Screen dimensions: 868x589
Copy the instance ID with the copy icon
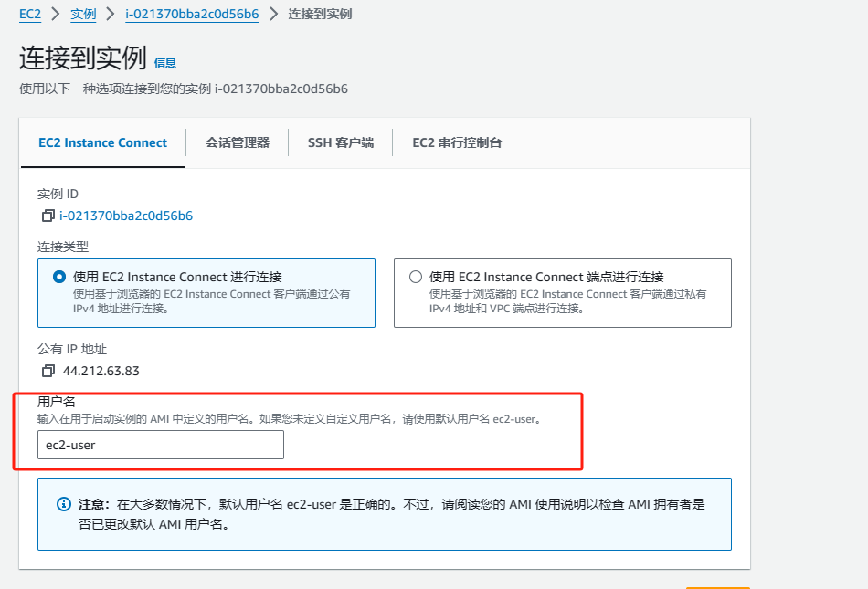click(48, 216)
